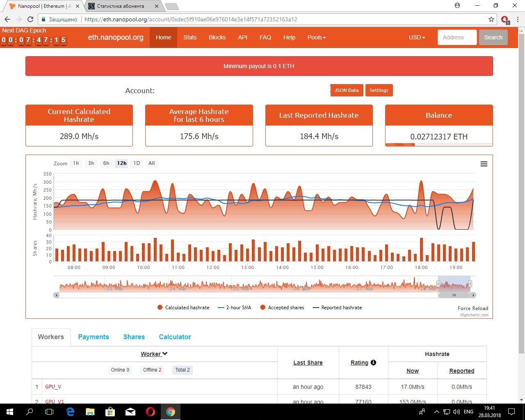
Task: Click the Address search input field
Action: 457,37
